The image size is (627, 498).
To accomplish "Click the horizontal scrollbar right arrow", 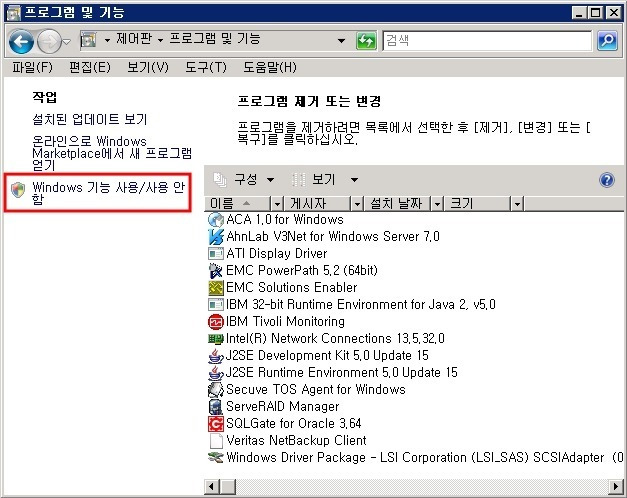I will click(x=617, y=487).
